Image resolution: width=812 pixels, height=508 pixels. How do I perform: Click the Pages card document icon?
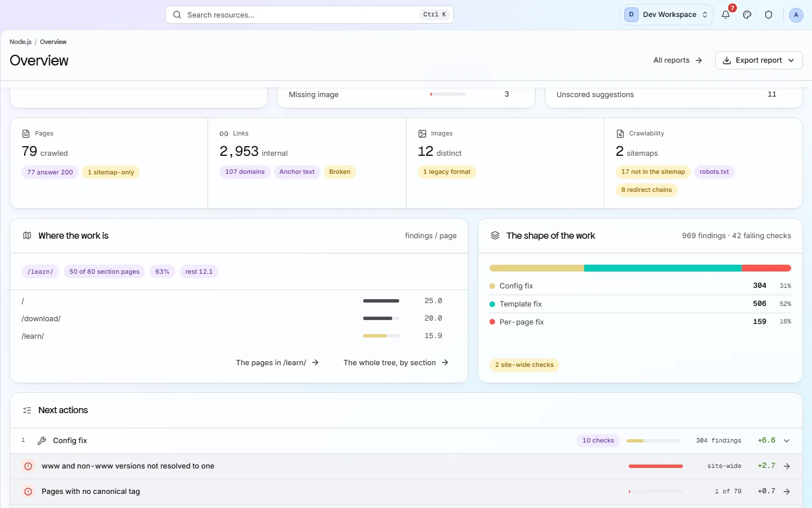click(x=26, y=134)
